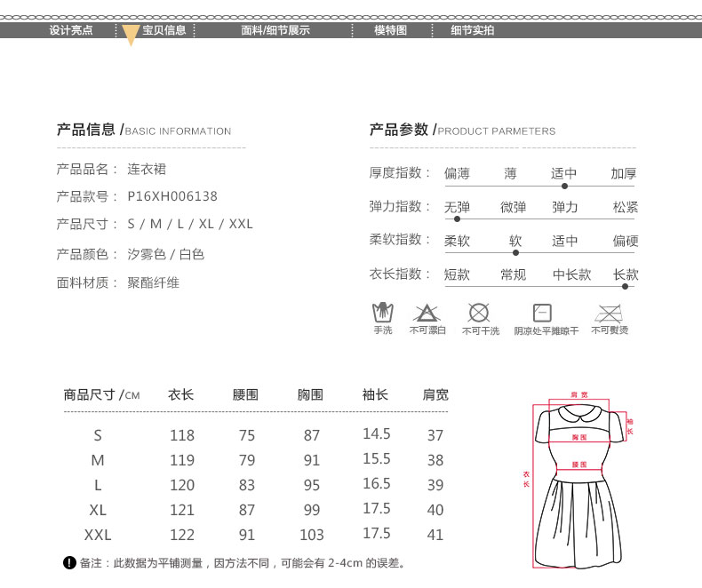The image size is (702, 588).
Task: Click the 袖长 column header
Action: (375, 394)
